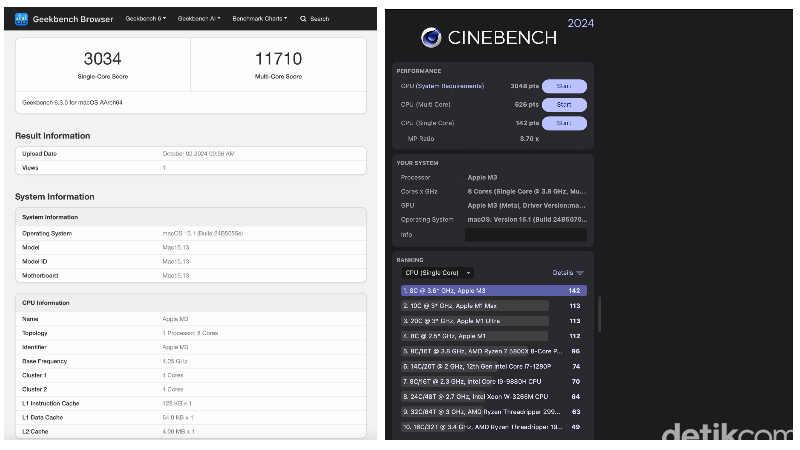This screenshot has height=450, width=800.
Task: Click the Cinebench sphere logo
Action: pos(431,38)
